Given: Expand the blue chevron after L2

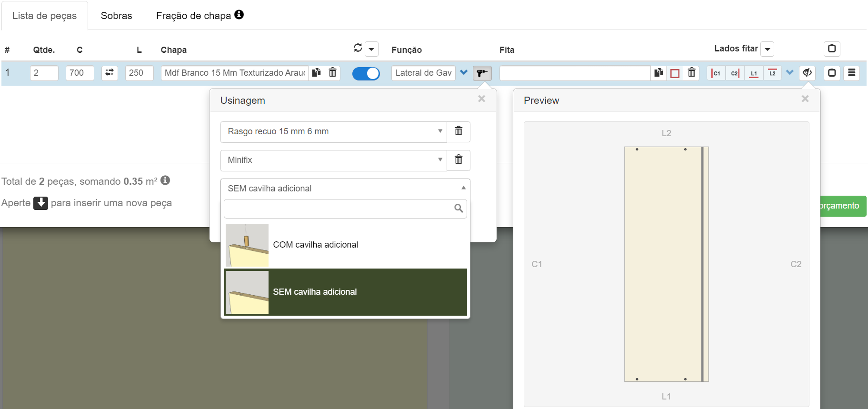Looking at the screenshot, I should tap(790, 73).
